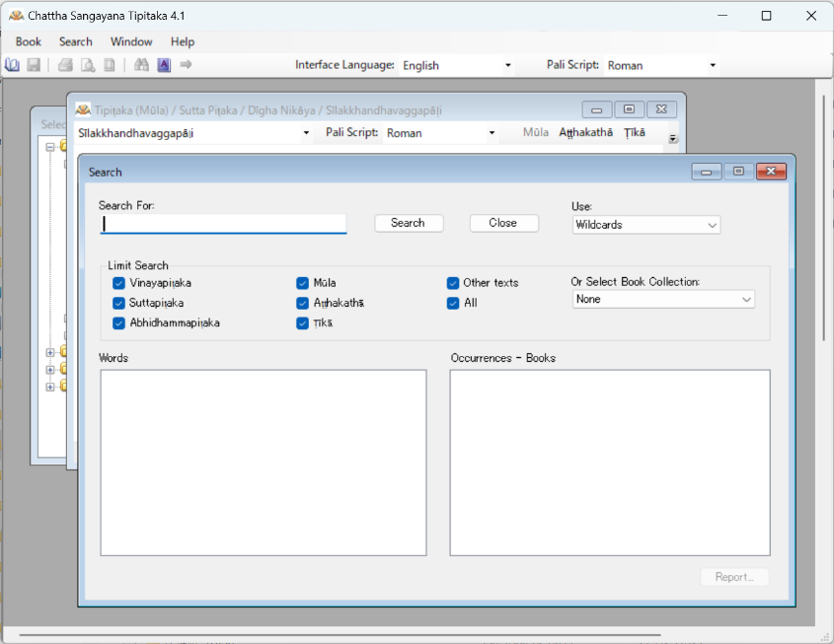Image resolution: width=834 pixels, height=644 pixels.
Task: Click the main window application icon
Action: click(16, 16)
